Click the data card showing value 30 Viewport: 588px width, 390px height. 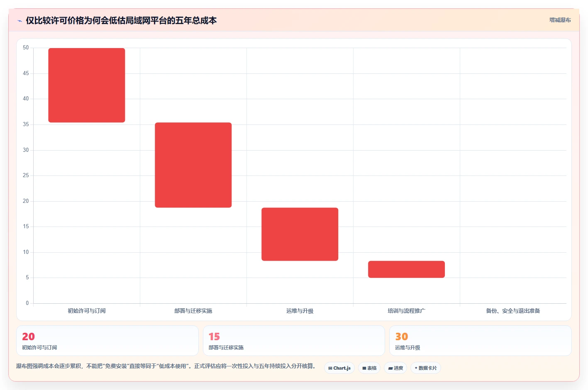[481, 341]
